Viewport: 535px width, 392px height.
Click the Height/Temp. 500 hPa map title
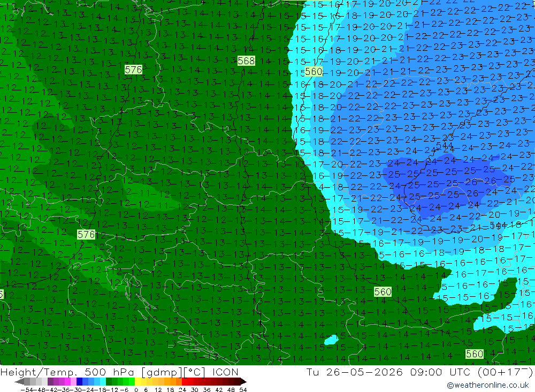(68, 372)
